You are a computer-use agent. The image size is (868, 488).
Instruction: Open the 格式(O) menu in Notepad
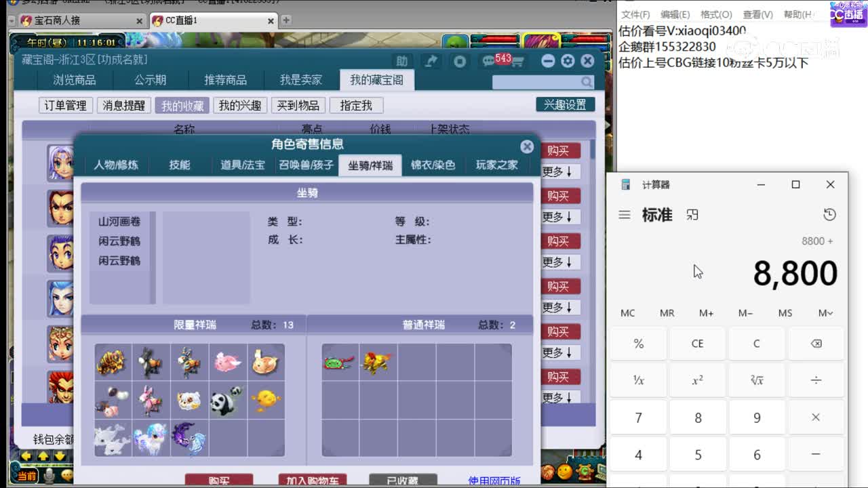click(715, 14)
